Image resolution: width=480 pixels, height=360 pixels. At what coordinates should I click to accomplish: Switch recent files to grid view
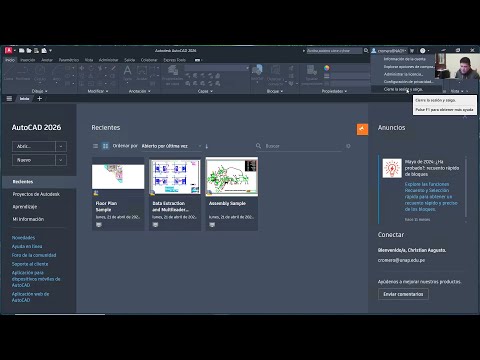pos(105,146)
